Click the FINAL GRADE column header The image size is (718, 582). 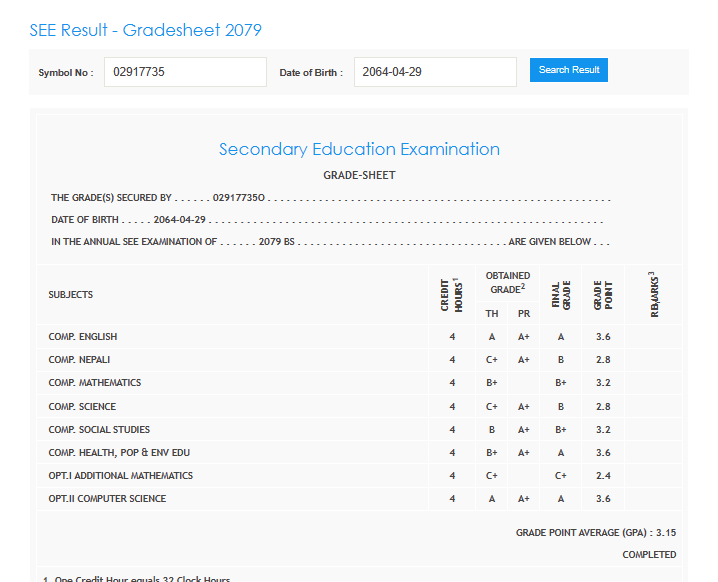[x=560, y=294]
